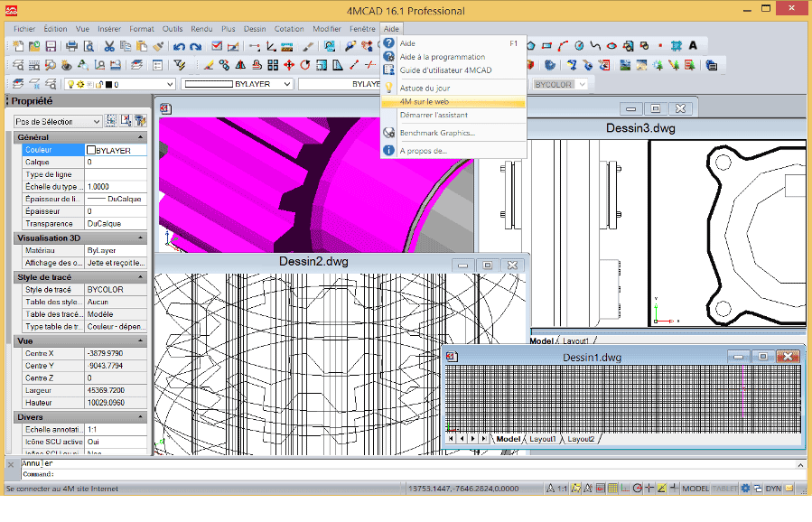
Task: Click the Largeur value 45369.7200
Action: [116, 390]
